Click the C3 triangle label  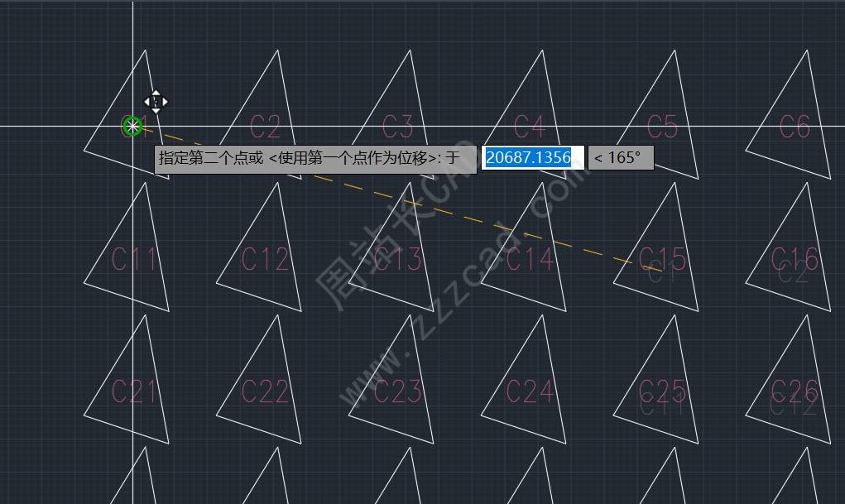(x=398, y=127)
